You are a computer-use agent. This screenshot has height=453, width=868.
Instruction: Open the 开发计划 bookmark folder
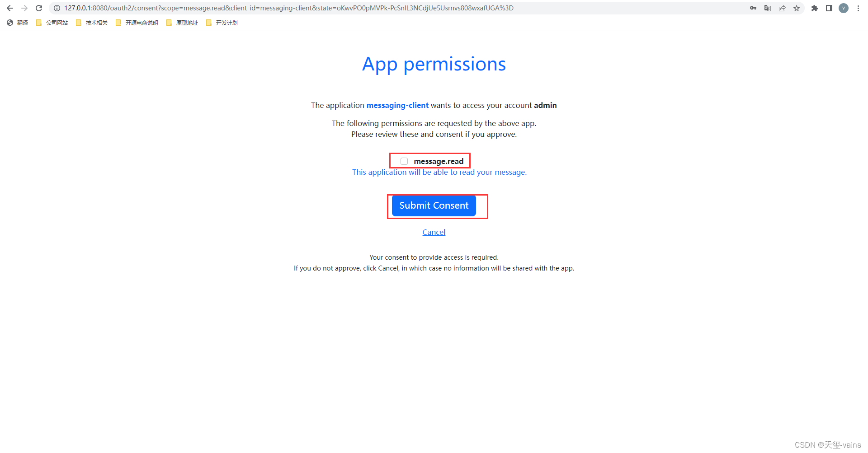(222, 23)
